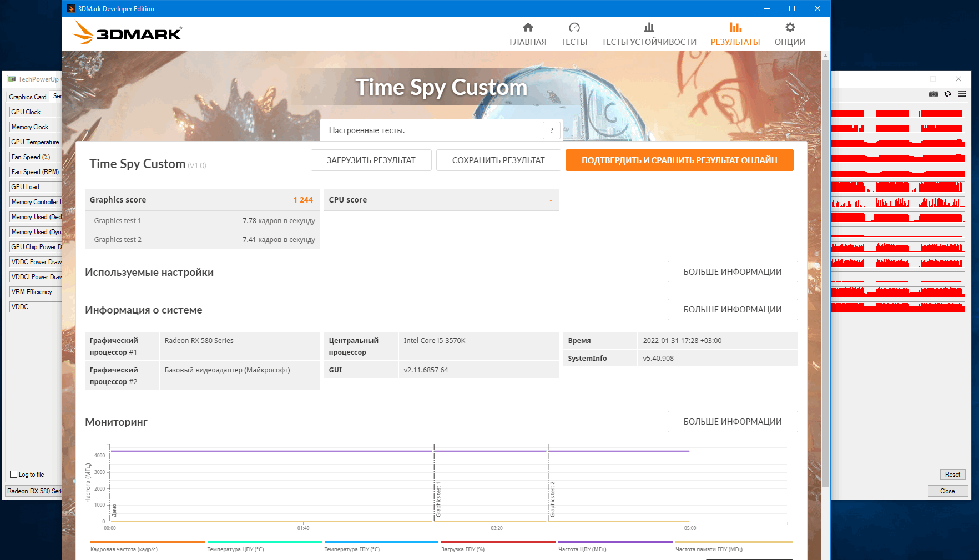Screen dimensions: 979x560
Task: Click the home house icon
Action: (528, 27)
